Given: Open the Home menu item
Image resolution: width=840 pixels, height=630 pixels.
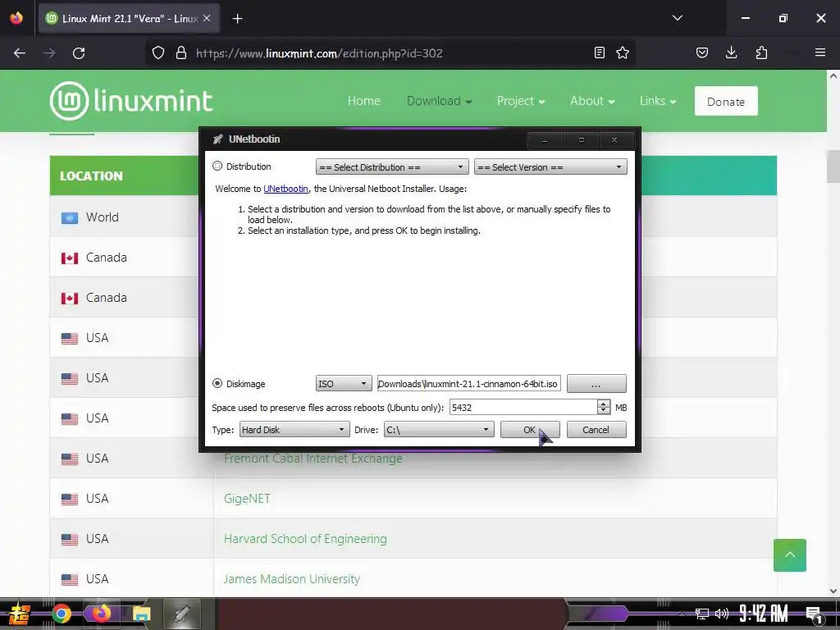Looking at the screenshot, I should click(x=363, y=101).
